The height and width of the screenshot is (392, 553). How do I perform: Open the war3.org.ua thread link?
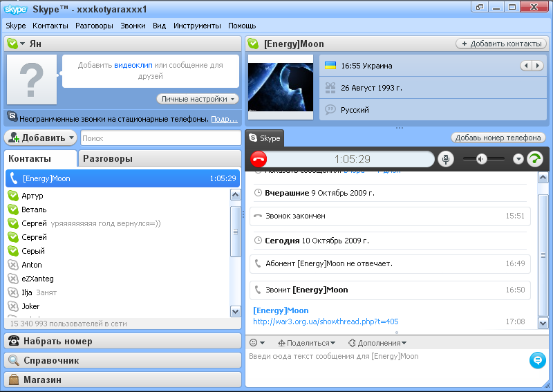pyautogui.click(x=326, y=321)
